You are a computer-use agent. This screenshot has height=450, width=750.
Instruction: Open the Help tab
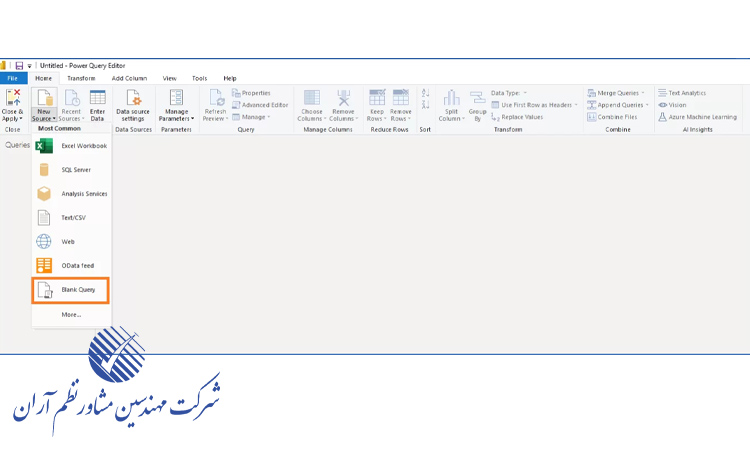230,78
